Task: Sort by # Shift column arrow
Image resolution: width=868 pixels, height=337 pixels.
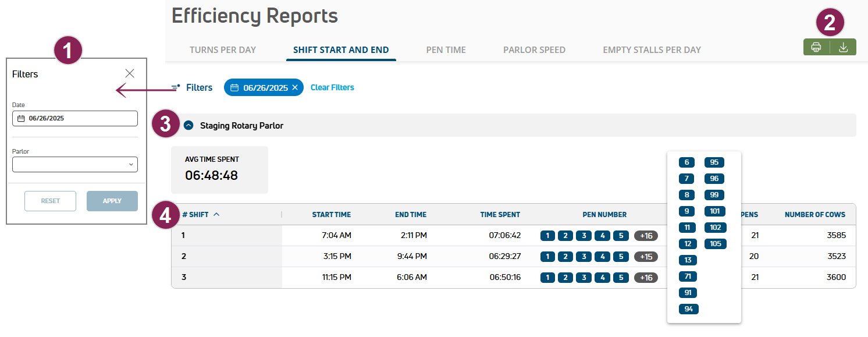Action: (x=216, y=214)
